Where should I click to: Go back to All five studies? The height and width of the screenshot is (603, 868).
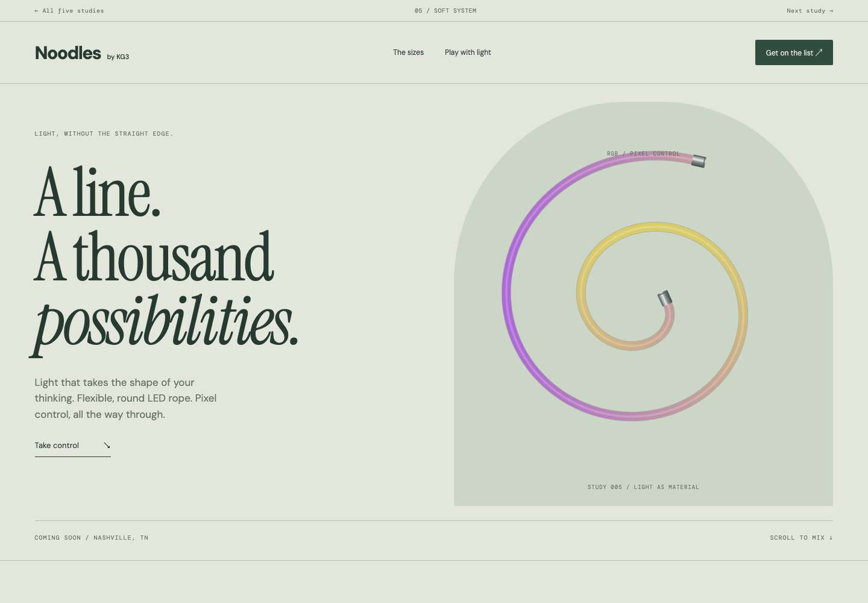point(69,11)
